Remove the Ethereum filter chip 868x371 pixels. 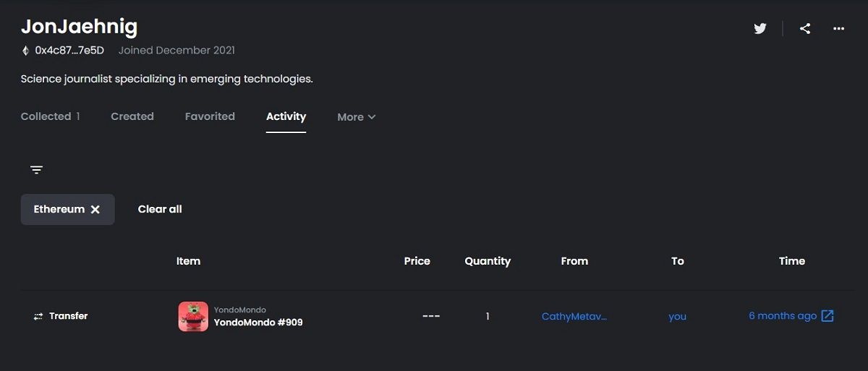(95, 210)
